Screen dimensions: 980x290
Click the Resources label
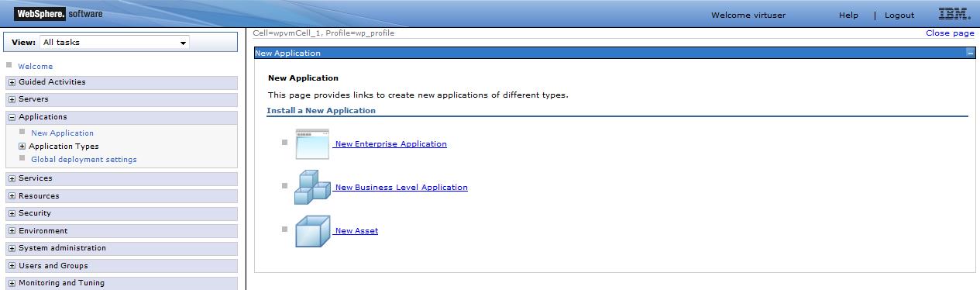coord(39,196)
